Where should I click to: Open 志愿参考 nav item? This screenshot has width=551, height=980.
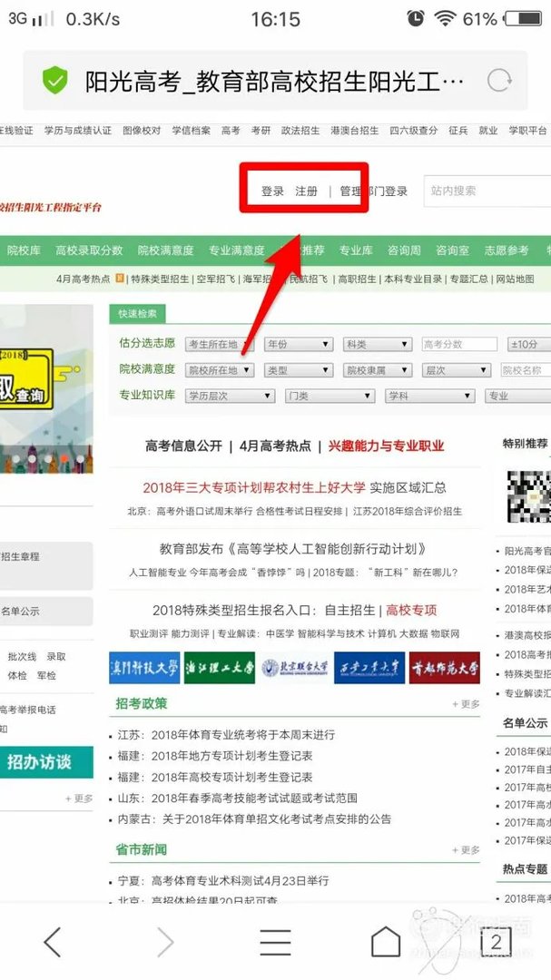coord(507,250)
